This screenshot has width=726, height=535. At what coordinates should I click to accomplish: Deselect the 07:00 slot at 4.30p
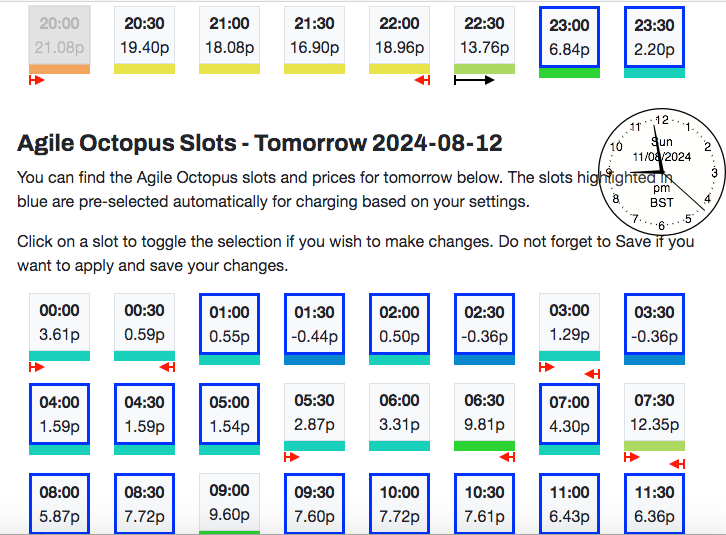(570, 414)
